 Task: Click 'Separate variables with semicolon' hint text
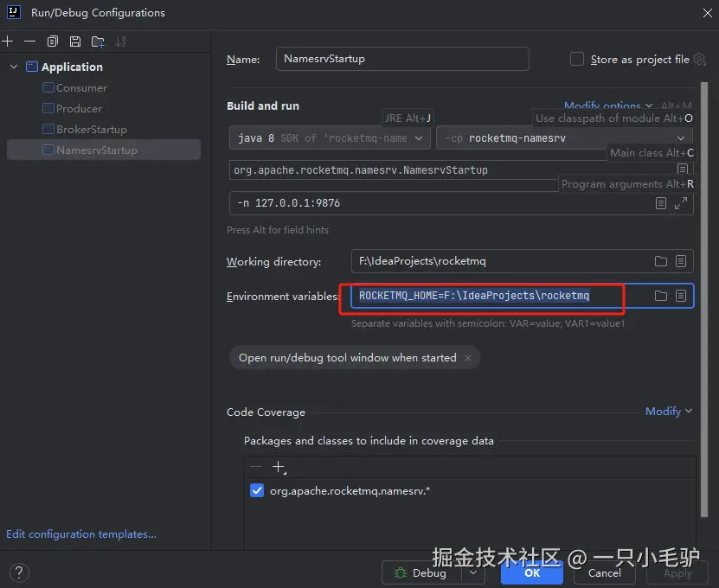coord(488,323)
